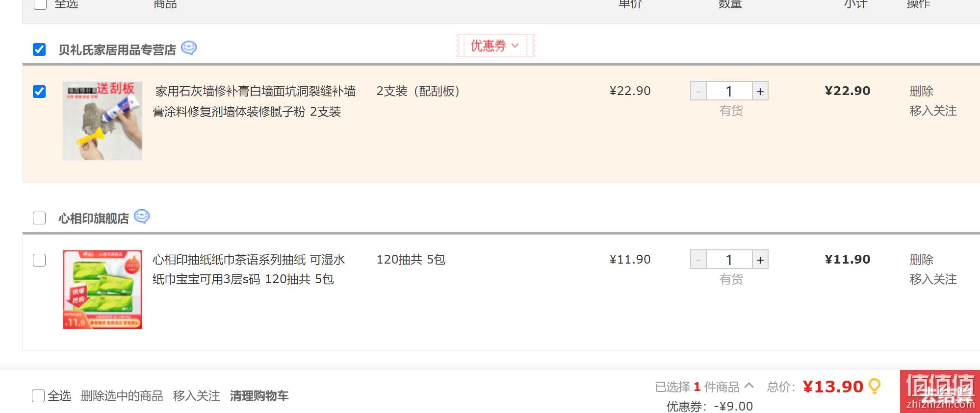Viewport: 980px width, 413px height.
Task: Decrease 心相印 tissue quantity with minus button
Action: tap(698, 260)
